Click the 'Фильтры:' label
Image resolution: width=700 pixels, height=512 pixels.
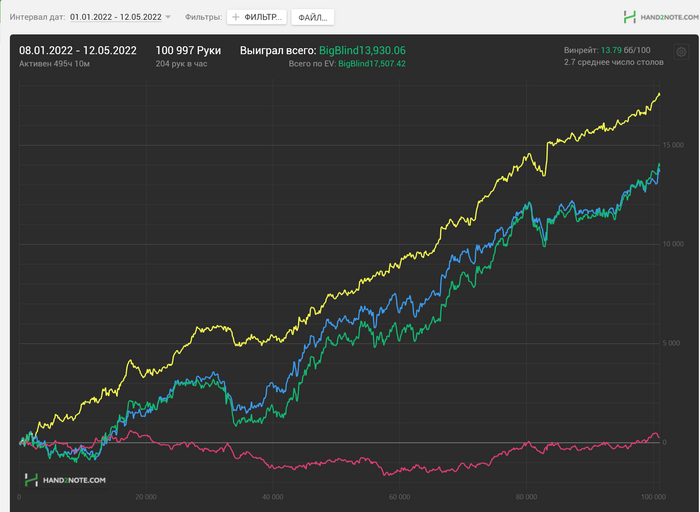pos(204,17)
